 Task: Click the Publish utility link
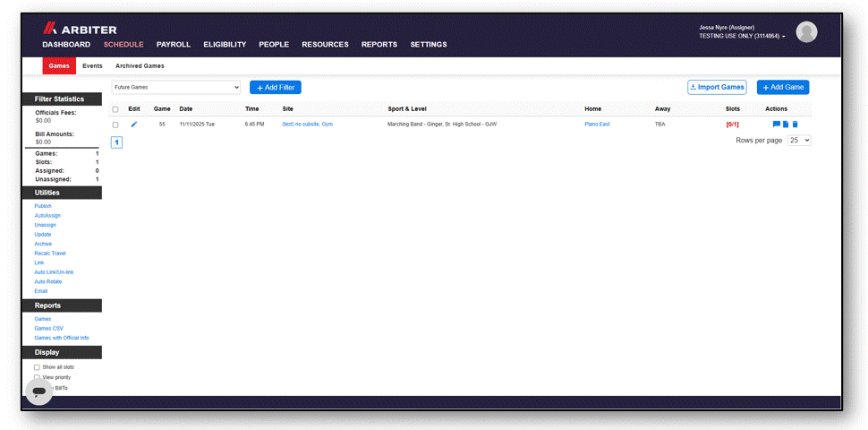pos(43,206)
